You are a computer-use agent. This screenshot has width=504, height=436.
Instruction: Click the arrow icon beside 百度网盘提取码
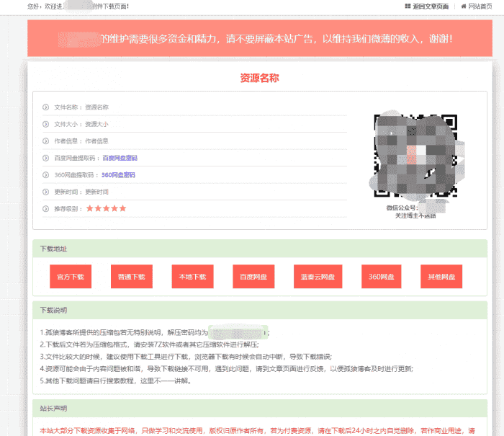(x=46, y=158)
